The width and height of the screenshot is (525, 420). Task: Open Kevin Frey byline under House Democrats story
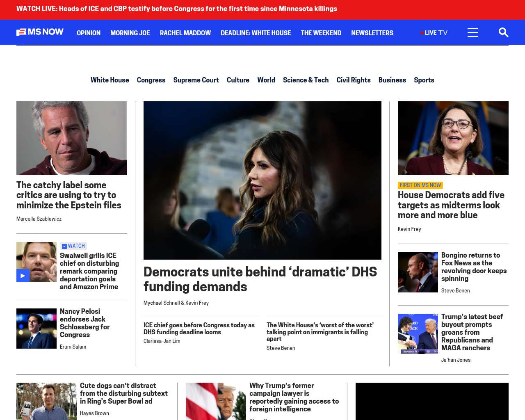click(409, 229)
